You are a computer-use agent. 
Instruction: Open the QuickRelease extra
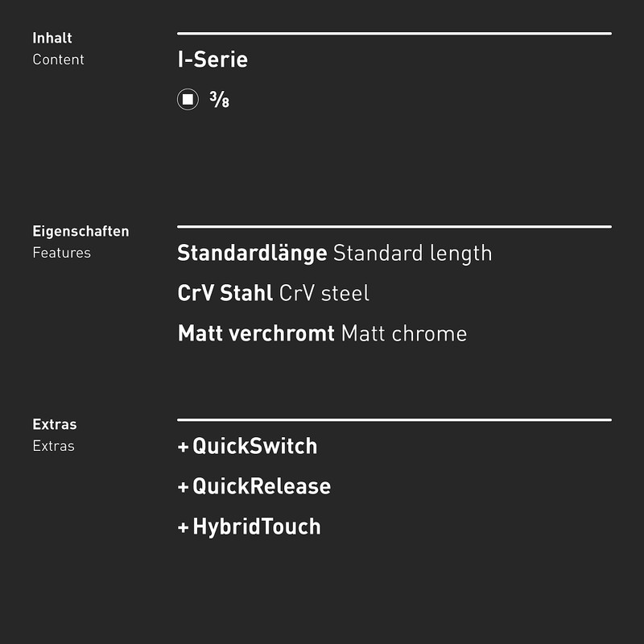261,487
